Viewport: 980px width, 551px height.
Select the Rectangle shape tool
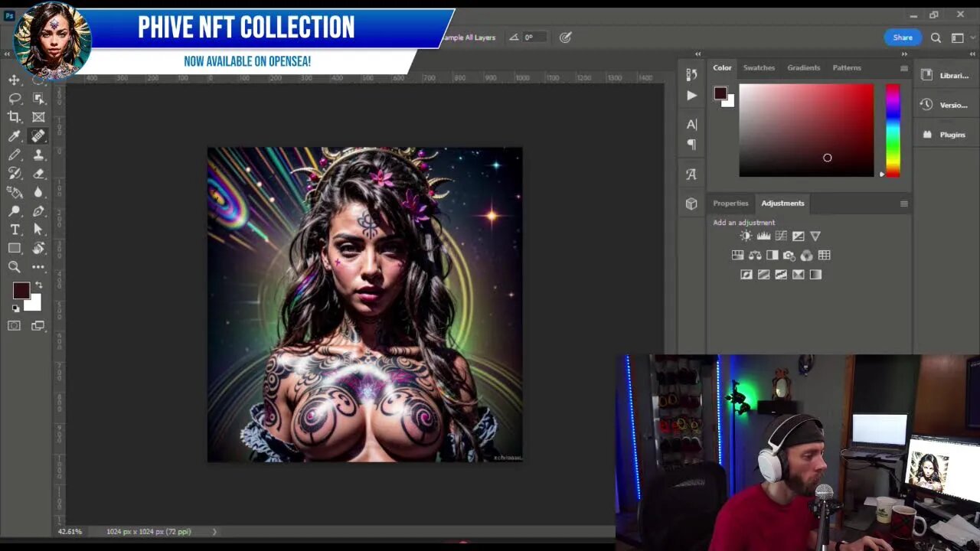coord(14,248)
